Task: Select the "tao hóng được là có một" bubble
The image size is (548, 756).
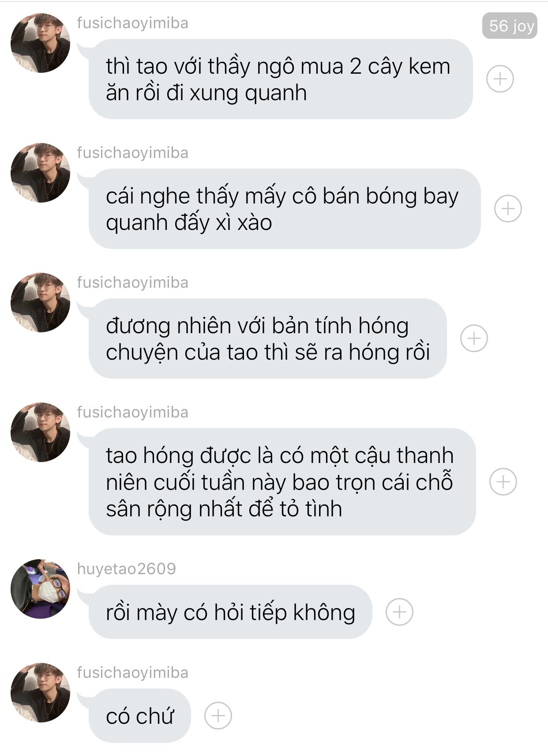Action: pos(282,481)
